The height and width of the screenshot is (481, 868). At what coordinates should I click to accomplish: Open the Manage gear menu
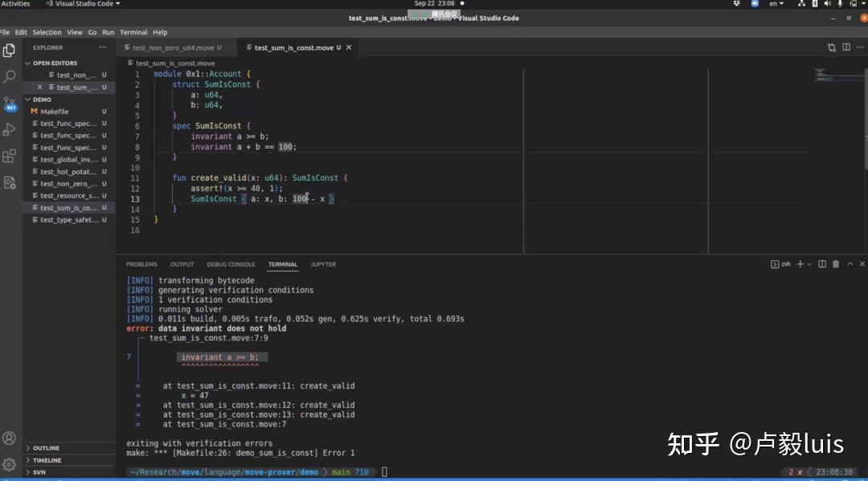[10, 464]
